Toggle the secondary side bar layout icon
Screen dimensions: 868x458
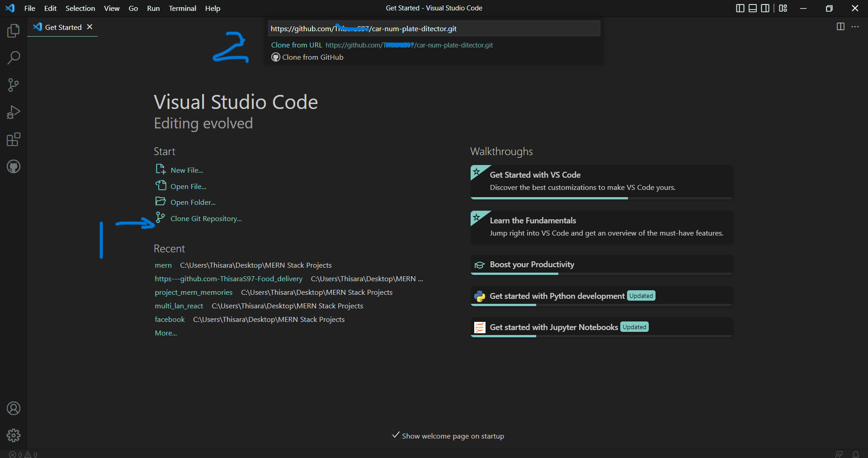click(x=765, y=8)
